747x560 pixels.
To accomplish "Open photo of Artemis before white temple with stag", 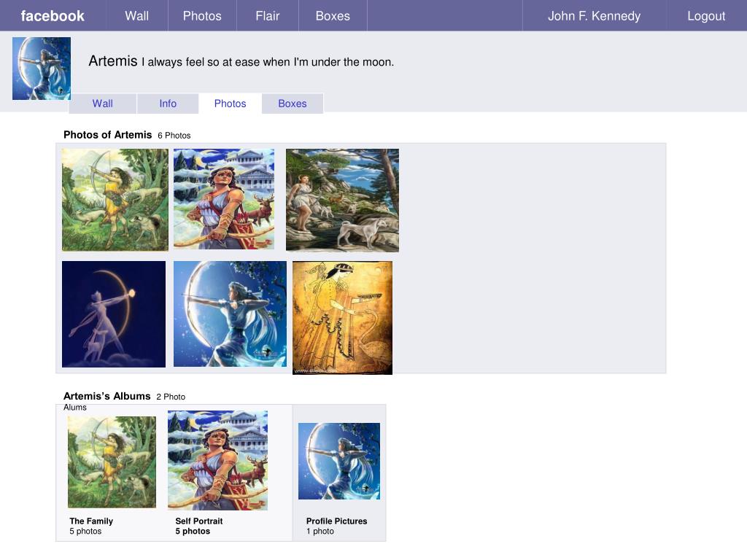I will click(x=224, y=198).
